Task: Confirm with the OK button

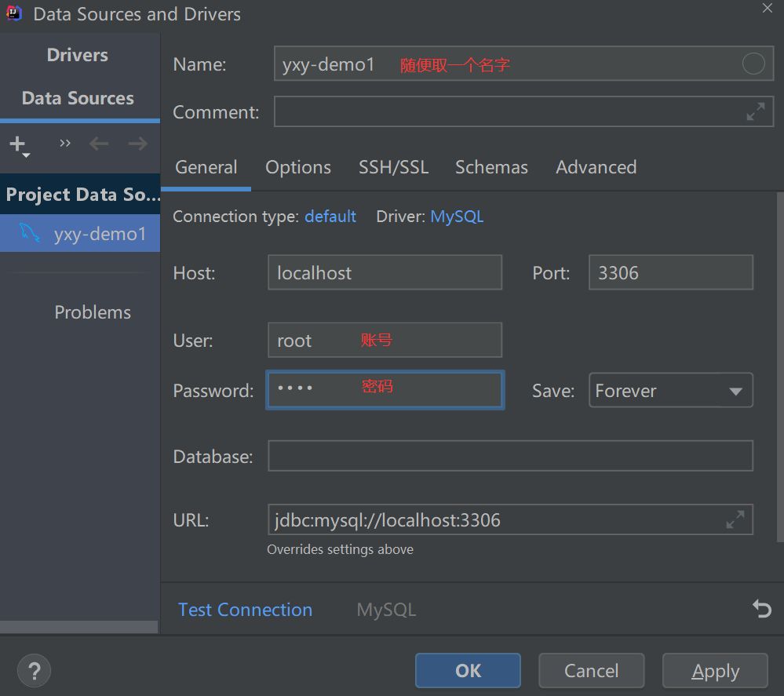Action: coord(468,671)
